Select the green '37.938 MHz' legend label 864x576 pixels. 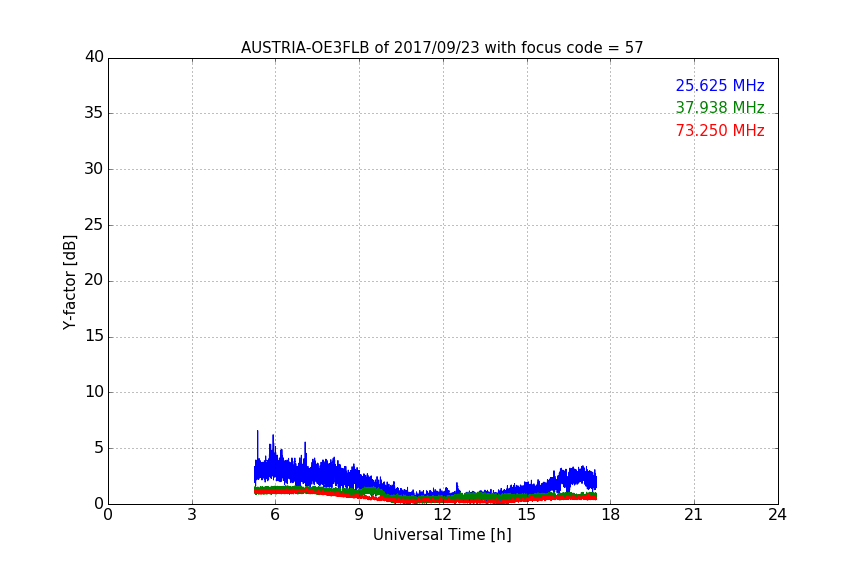[x=720, y=107]
